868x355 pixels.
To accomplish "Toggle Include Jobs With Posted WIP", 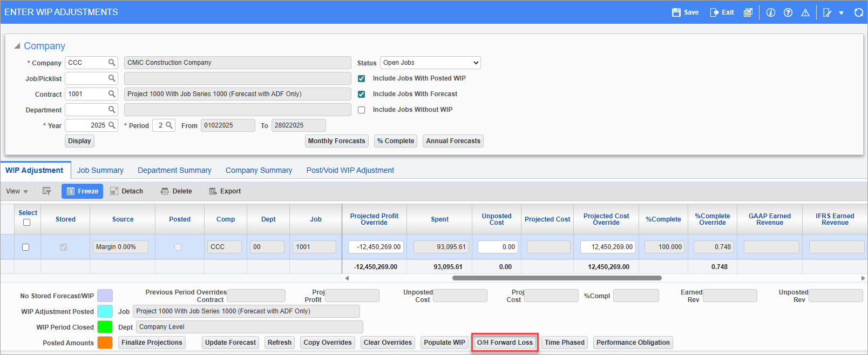I will pyautogui.click(x=362, y=78).
